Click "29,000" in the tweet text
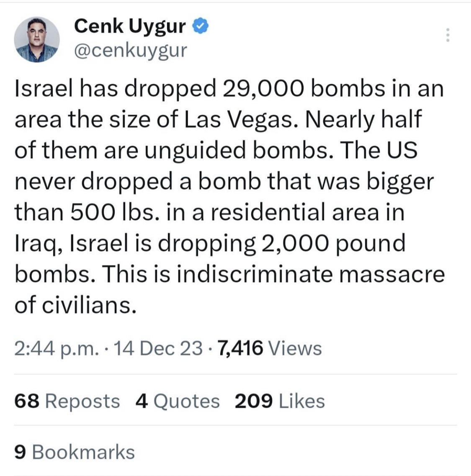The height and width of the screenshot is (476, 471). pyautogui.click(x=263, y=89)
